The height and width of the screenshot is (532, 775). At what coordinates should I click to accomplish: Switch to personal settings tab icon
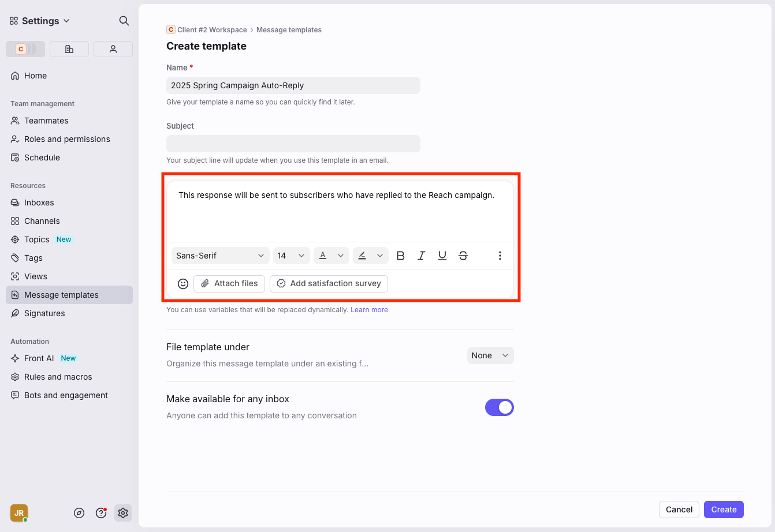pos(113,49)
